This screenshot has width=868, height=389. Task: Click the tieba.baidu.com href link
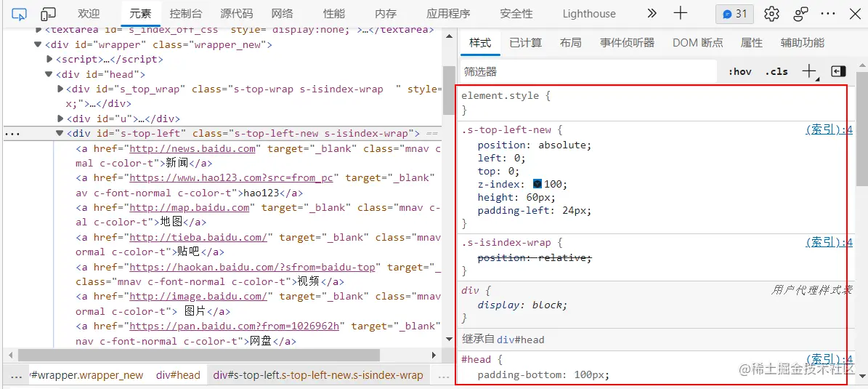199,237
